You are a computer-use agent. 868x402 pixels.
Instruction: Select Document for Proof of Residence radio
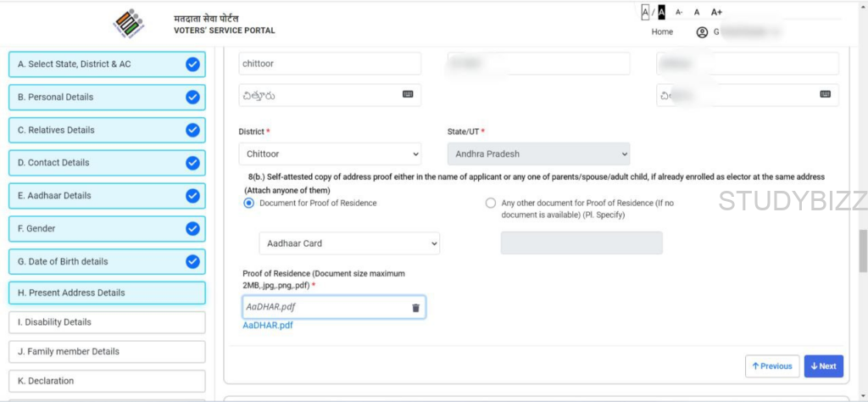coord(248,203)
